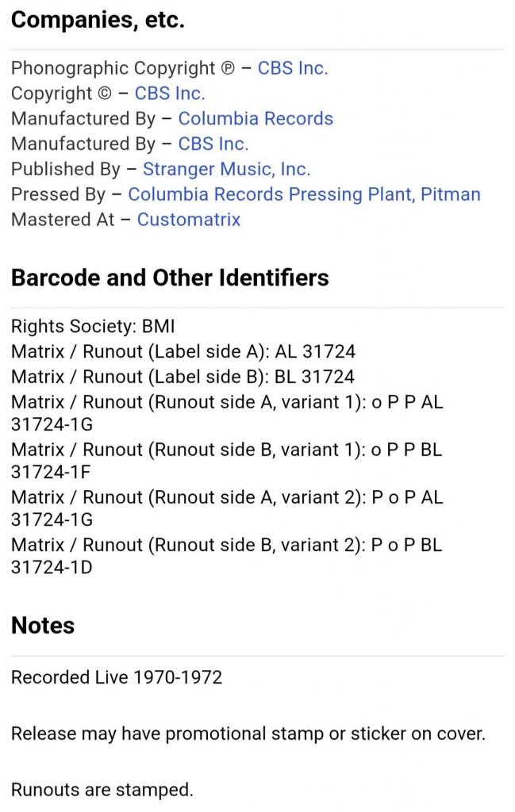
Task: Open CBS Inc. link beside Phonographic Copyright
Action: tap(292, 68)
